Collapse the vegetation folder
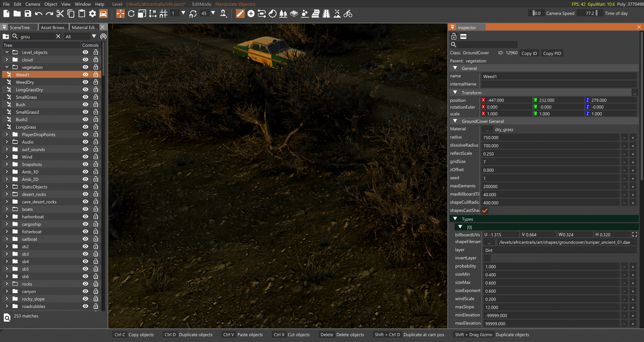This screenshot has height=342, width=644. click(7, 67)
